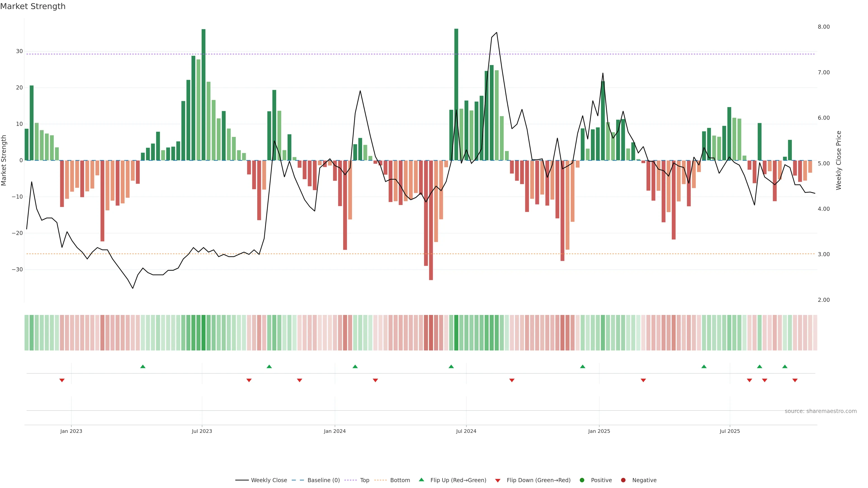Toggle the Weekly Close legend entry
The height and width of the screenshot is (488, 868).
click(x=269, y=480)
